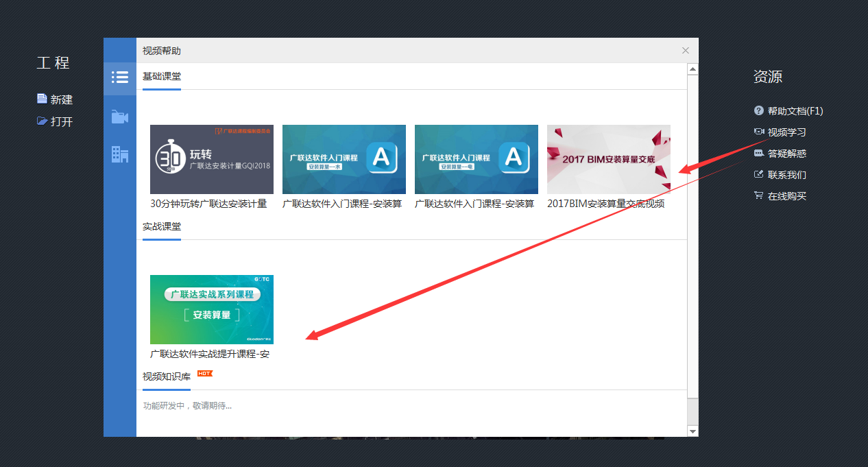
Task: Select the video camera sidebar icon
Action: point(120,117)
